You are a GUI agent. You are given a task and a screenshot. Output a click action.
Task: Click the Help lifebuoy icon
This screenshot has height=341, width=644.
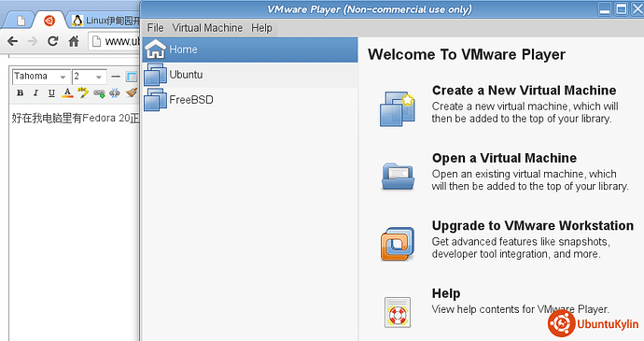click(398, 312)
